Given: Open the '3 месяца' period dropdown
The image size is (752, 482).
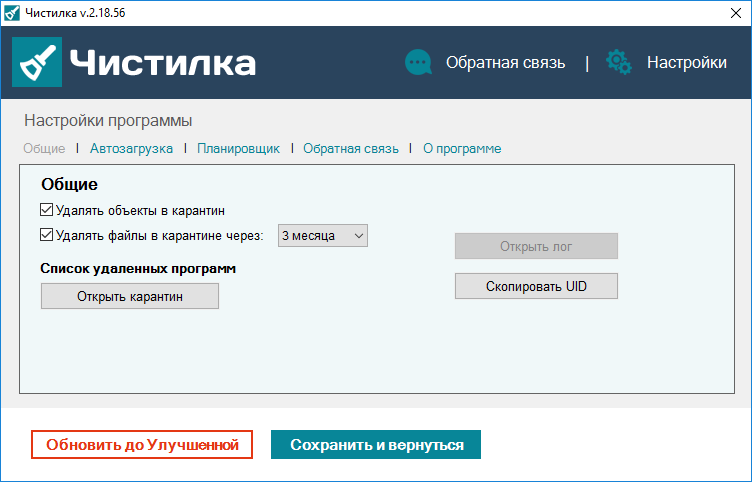Looking at the screenshot, I should [324, 236].
